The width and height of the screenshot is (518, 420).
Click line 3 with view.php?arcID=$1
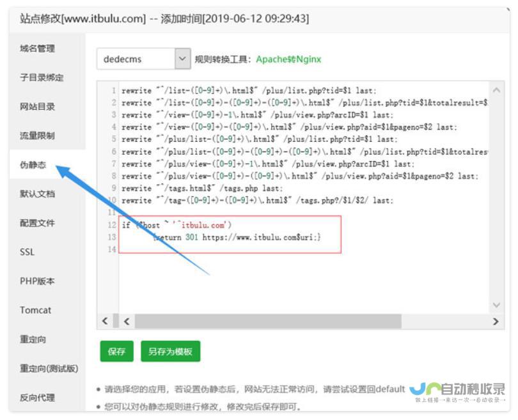coord(257,115)
